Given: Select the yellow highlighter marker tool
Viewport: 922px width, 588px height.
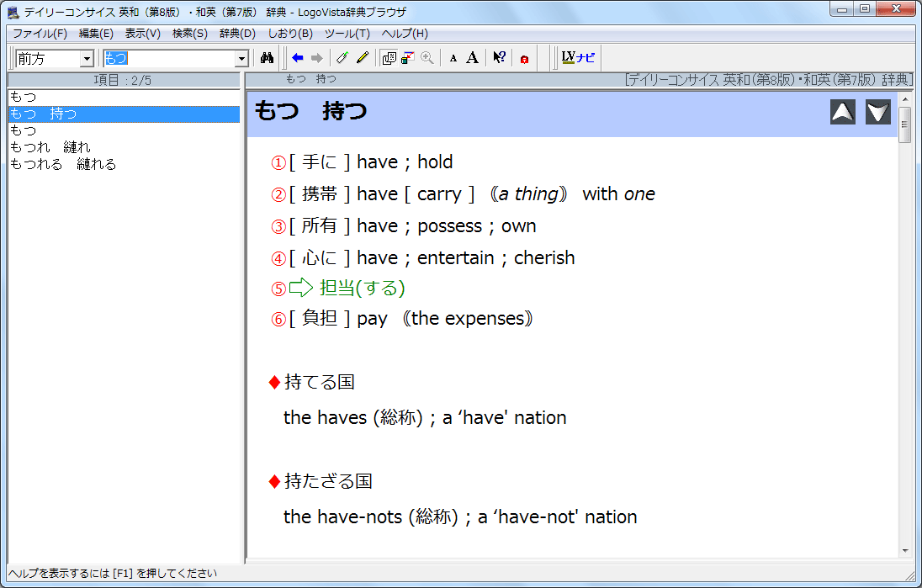Looking at the screenshot, I should (363, 58).
